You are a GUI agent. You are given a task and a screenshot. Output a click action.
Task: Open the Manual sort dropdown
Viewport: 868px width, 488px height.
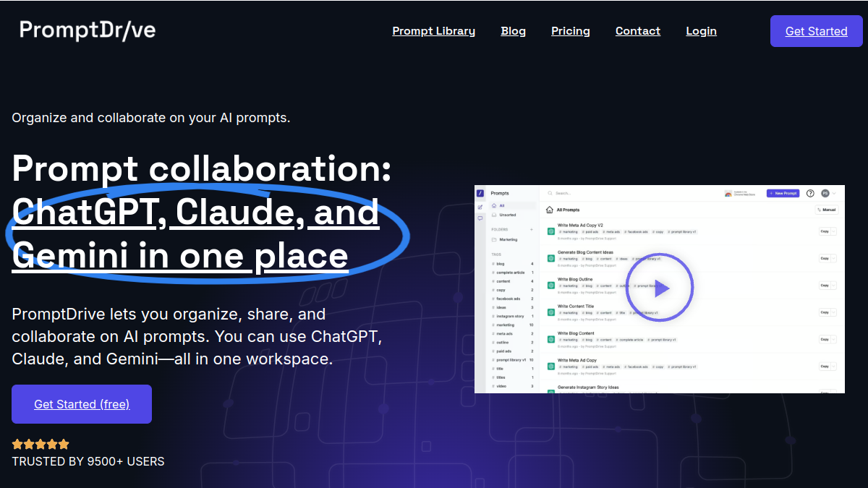[827, 210]
